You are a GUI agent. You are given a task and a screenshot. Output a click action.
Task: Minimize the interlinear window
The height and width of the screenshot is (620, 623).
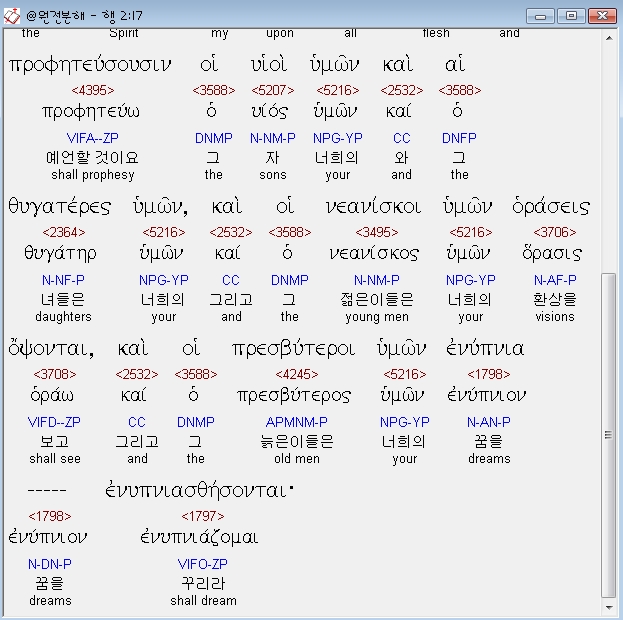click(x=540, y=16)
